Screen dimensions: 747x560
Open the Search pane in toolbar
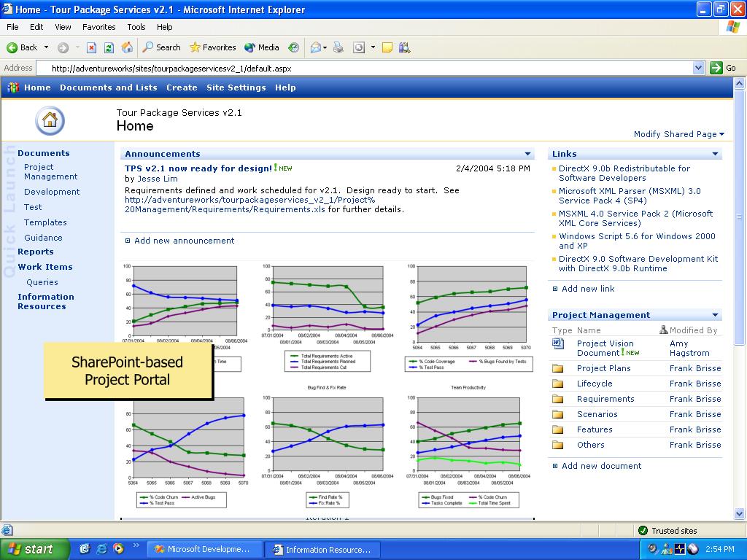coord(162,47)
